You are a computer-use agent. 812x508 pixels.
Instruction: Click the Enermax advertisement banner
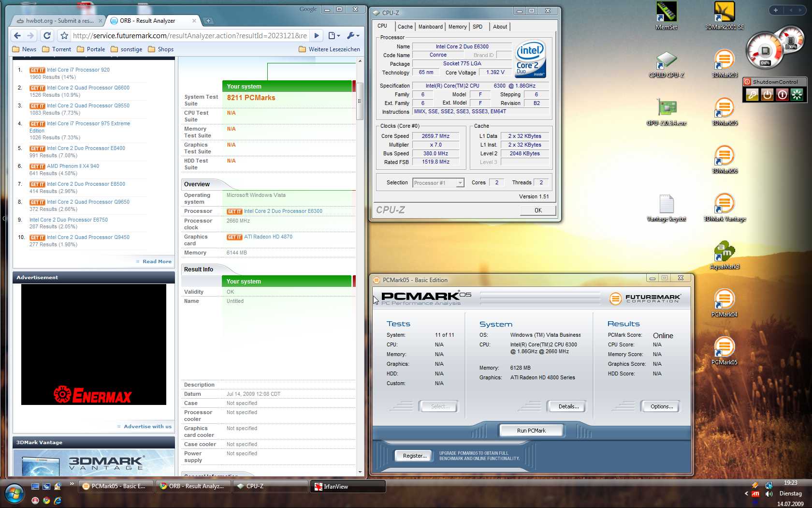pos(94,344)
